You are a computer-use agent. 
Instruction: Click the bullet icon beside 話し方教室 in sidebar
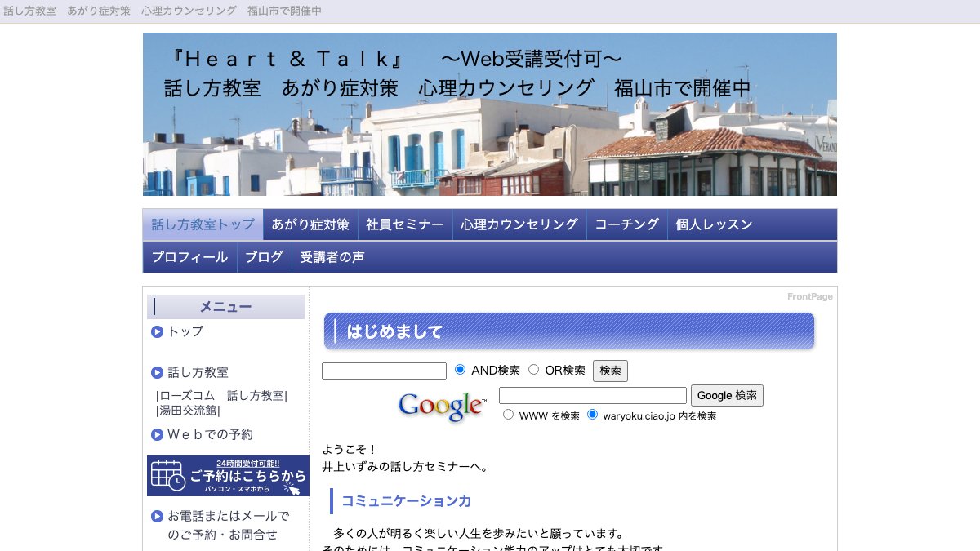pyautogui.click(x=157, y=372)
